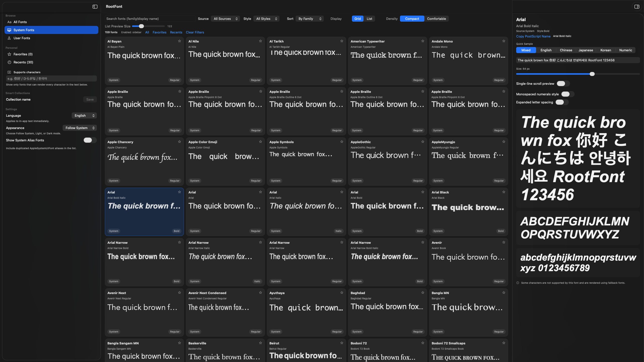The width and height of the screenshot is (644, 362).
Task: Star the Al Nile font card
Action: (260, 41)
